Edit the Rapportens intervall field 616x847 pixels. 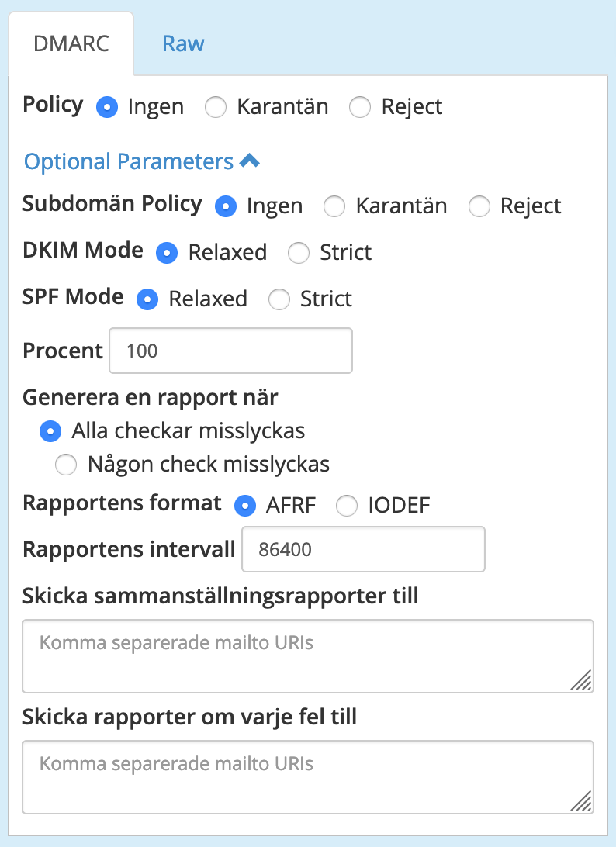[x=363, y=549]
